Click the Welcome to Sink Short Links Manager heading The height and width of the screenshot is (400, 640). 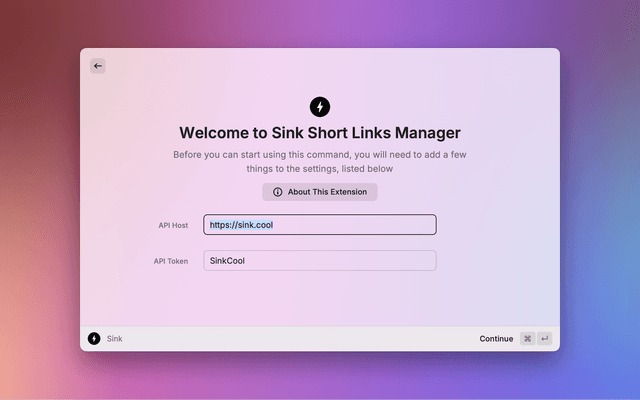pyautogui.click(x=320, y=133)
